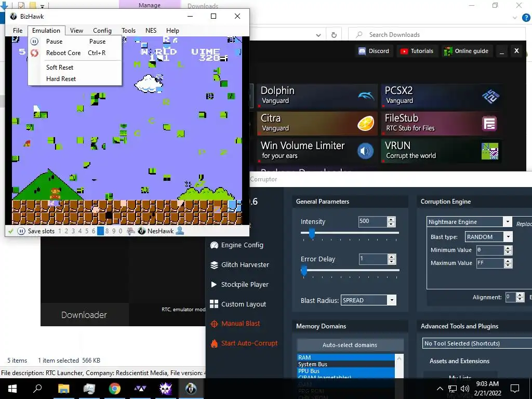Click the volume icon in system tray
Screen dimensions: 532x399
465,389
